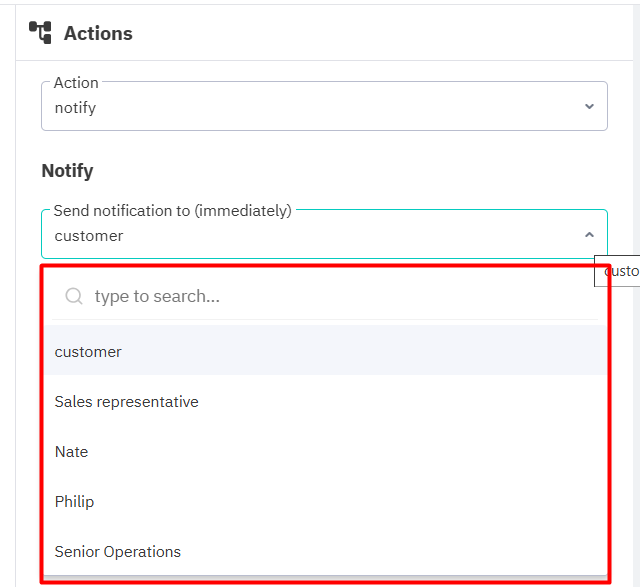The width and height of the screenshot is (640, 587).
Task: Click the 'Send notification to (immediately)' label
Action: (x=172, y=210)
